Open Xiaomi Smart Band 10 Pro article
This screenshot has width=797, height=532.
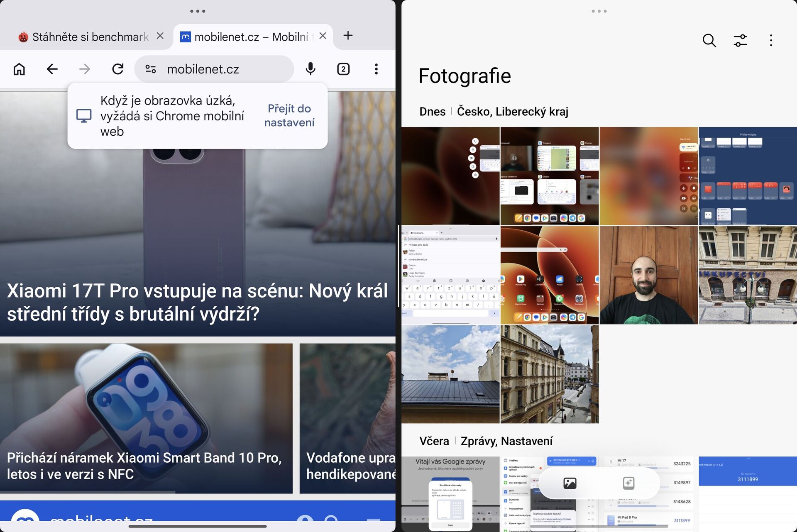tap(146, 418)
